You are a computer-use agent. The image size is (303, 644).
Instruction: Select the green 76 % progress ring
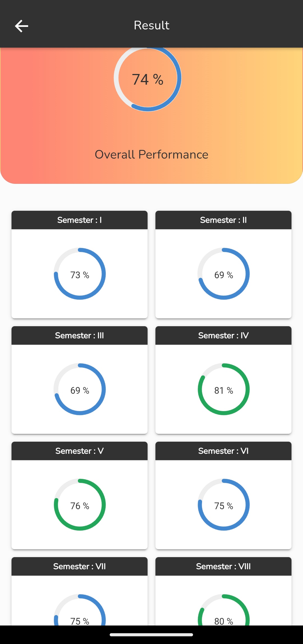click(x=80, y=505)
